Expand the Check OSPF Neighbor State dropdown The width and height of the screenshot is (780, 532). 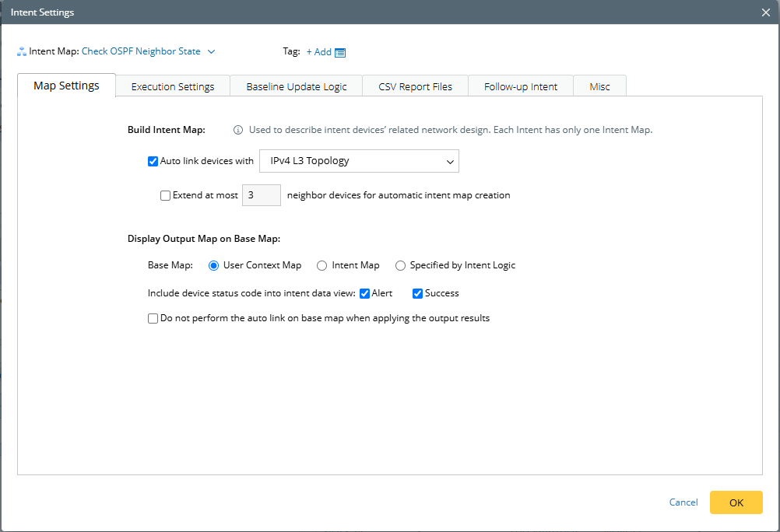(x=212, y=51)
